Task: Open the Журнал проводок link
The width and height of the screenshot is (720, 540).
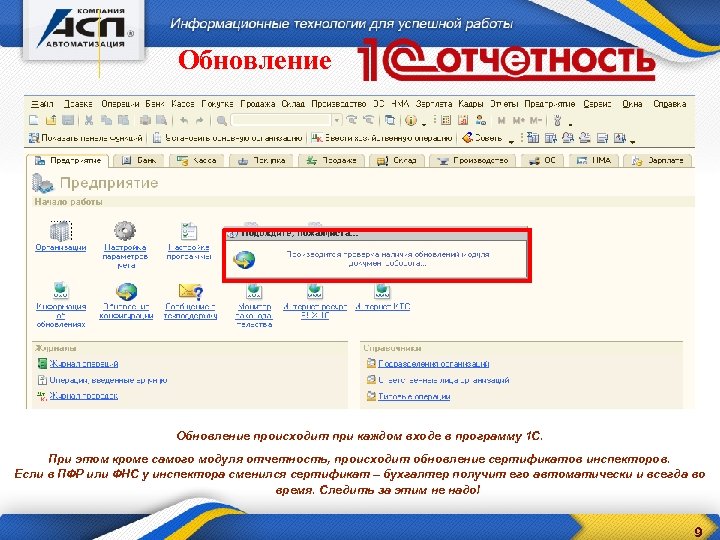Action: [x=84, y=395]
